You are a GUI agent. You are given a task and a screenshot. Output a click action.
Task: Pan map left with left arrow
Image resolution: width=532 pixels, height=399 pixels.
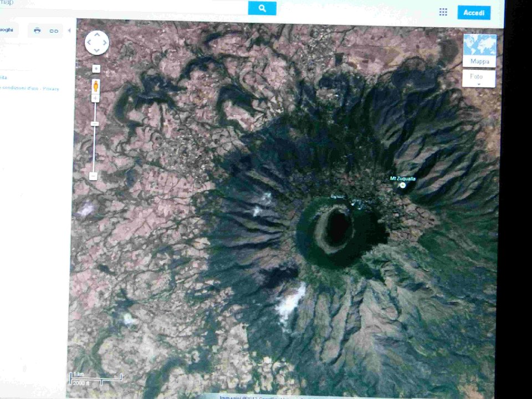[x=89, y=43]
